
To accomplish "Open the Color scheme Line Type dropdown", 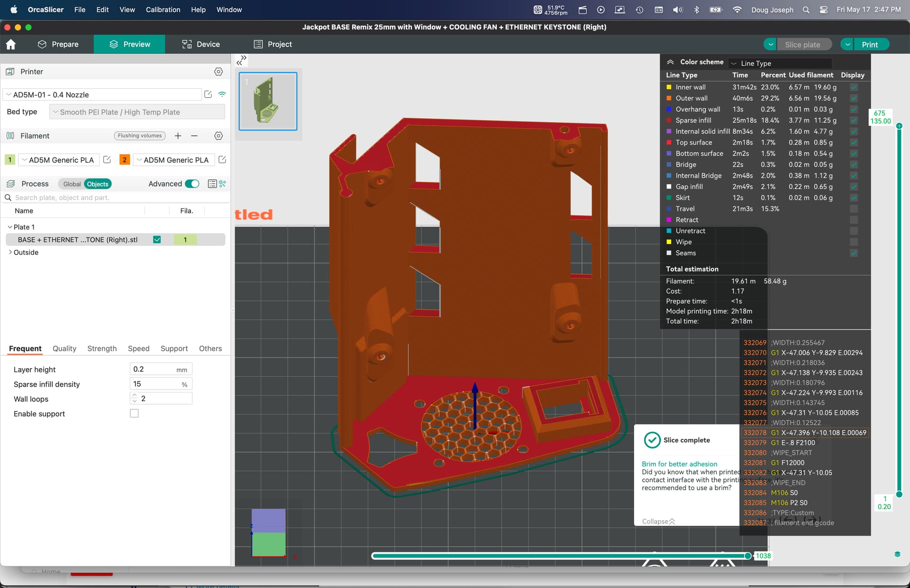I will pos(781,63).
